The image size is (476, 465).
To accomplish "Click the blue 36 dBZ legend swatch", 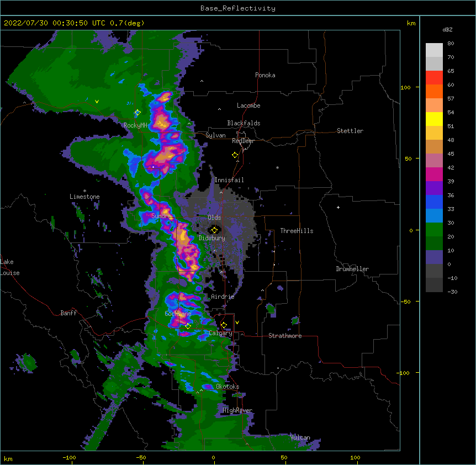I will (434, 202).
